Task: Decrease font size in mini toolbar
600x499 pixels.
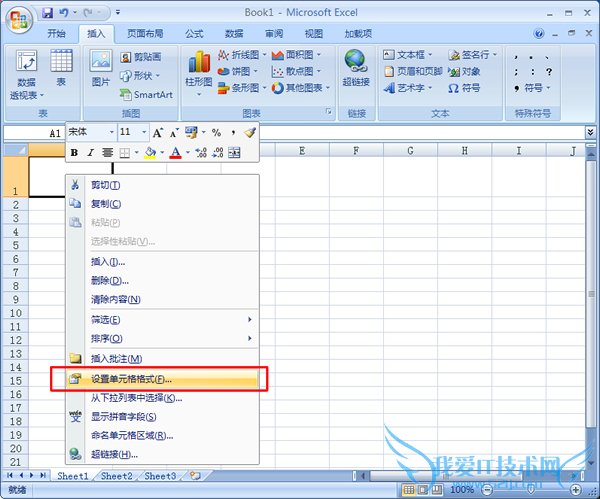Action: pos(174,133)
